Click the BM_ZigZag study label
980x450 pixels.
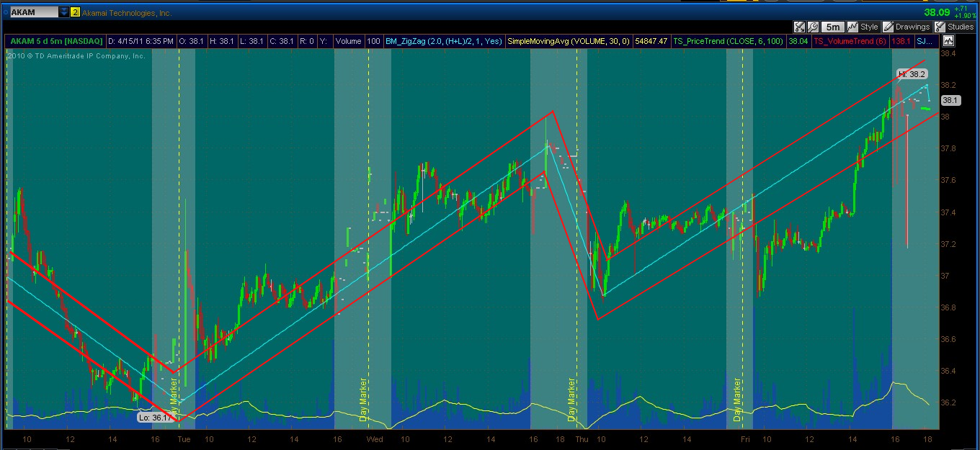444,42
